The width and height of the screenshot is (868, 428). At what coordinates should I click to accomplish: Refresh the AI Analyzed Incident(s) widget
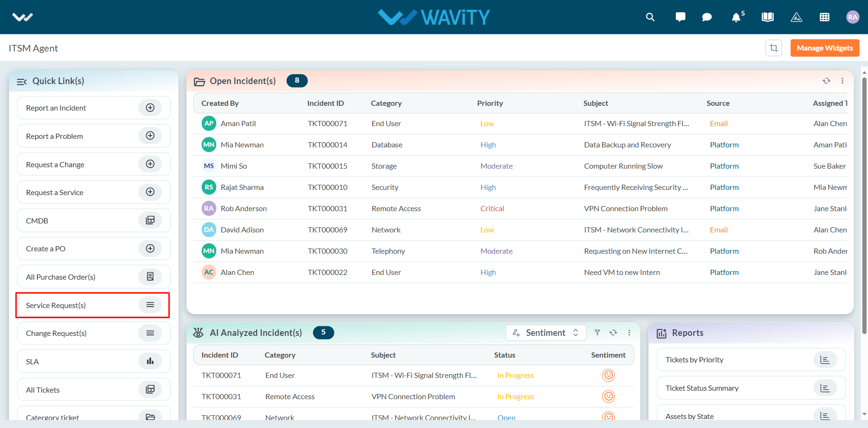(613, 333)
